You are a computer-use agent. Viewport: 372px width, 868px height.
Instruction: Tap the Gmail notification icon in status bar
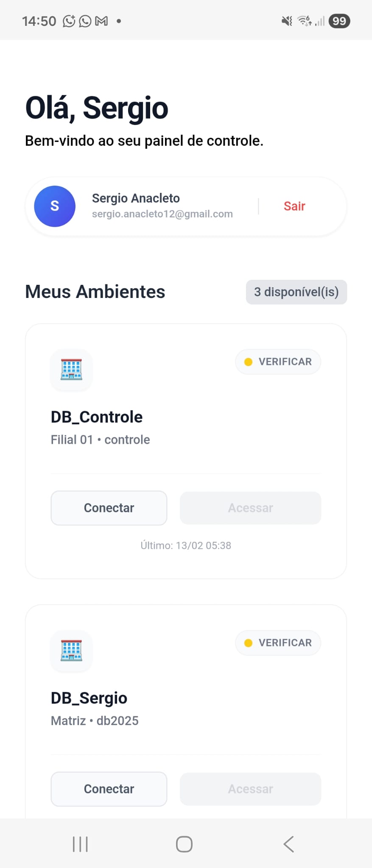101,21
